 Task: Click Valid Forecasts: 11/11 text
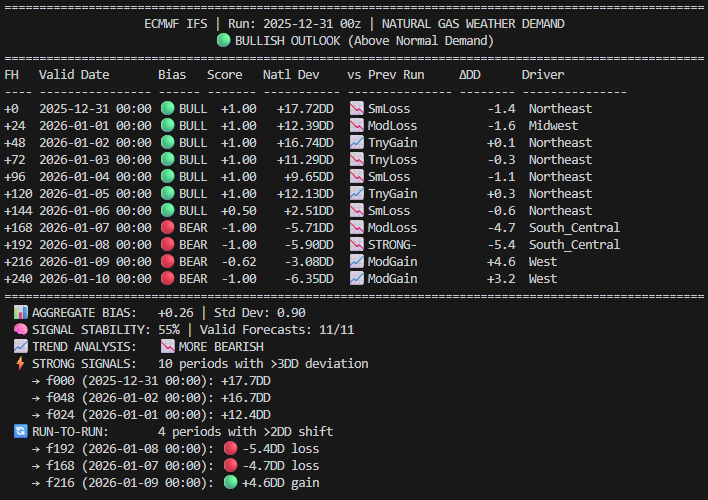coord(277,329)
